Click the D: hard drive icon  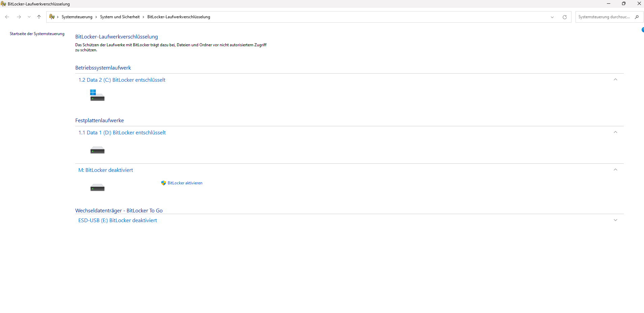97,150
